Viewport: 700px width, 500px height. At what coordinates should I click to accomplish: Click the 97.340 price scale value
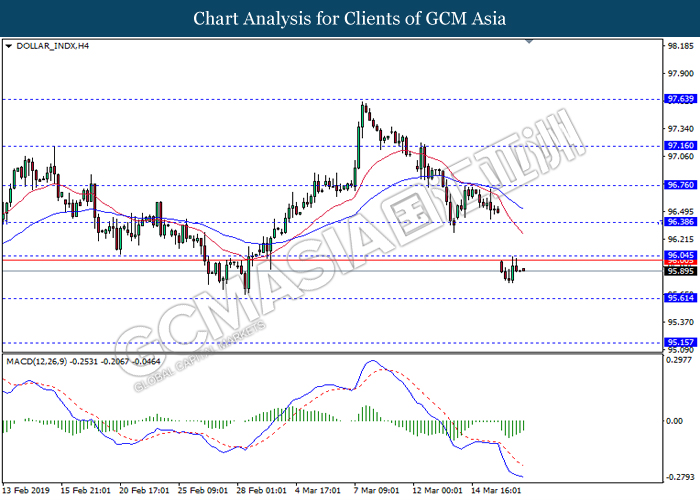point(681,129)
